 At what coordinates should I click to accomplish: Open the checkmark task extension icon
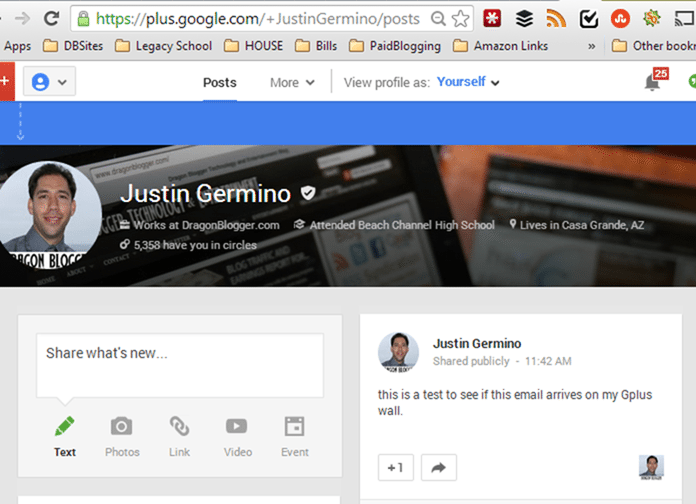click(589, 19)
